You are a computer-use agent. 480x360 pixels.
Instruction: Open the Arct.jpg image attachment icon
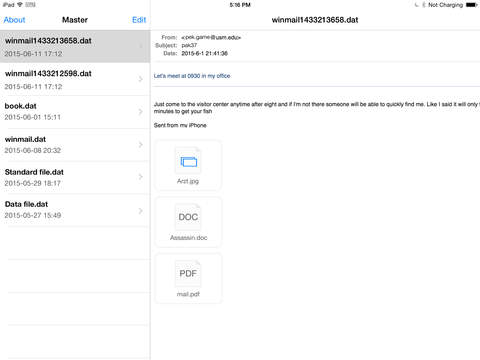point(188,161)
